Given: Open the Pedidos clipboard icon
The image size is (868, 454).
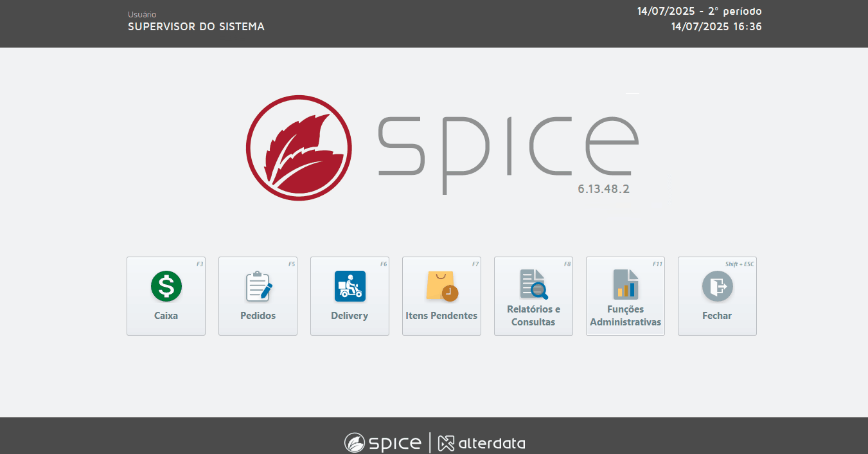Looking at the screenshot, I should pos(258,287).
